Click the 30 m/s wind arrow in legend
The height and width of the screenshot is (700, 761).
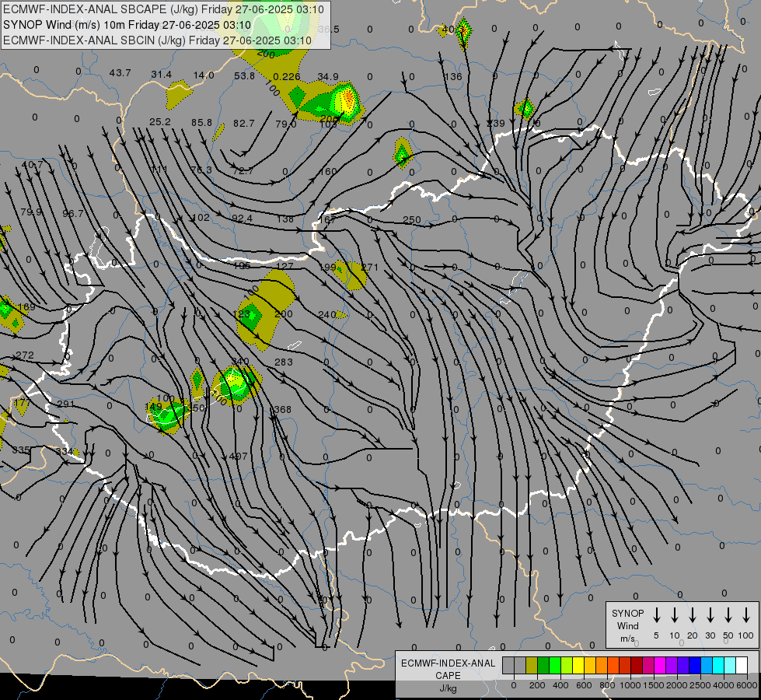coord(710,614)
